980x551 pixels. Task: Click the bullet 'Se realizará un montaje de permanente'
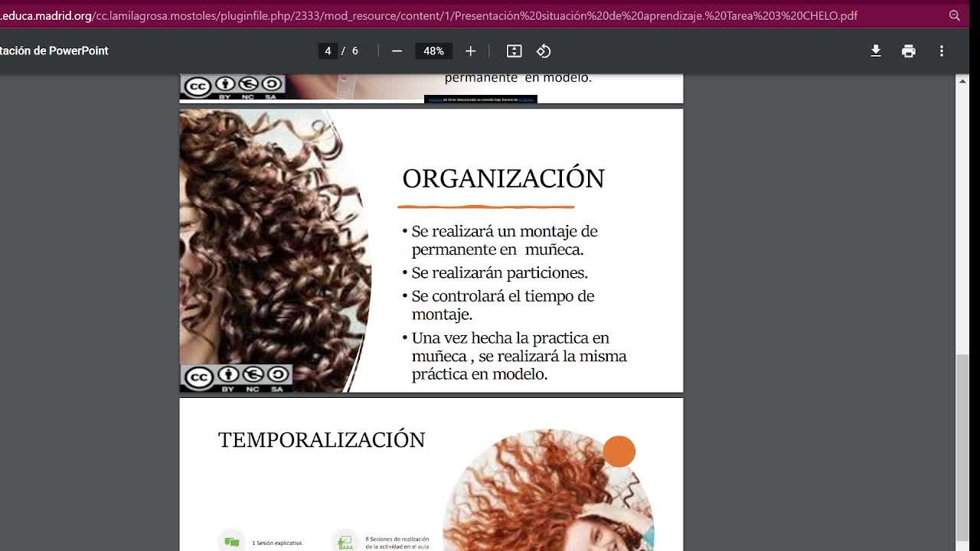500,240
